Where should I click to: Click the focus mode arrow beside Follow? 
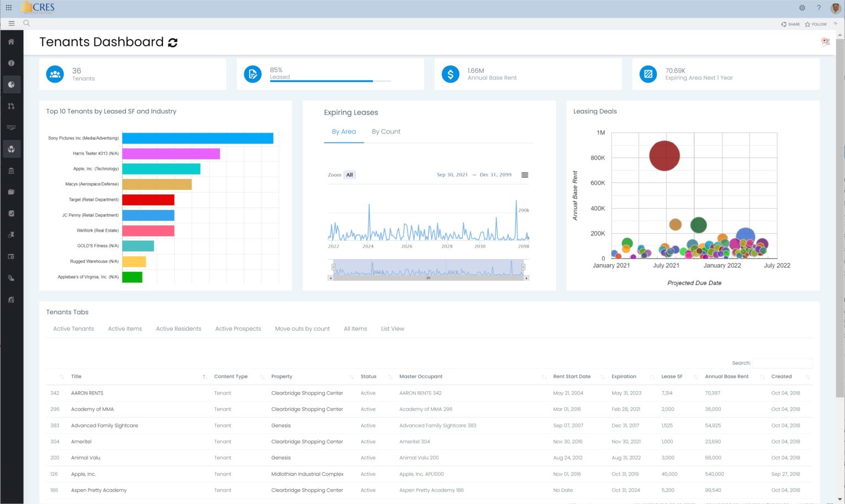point(836,24)
